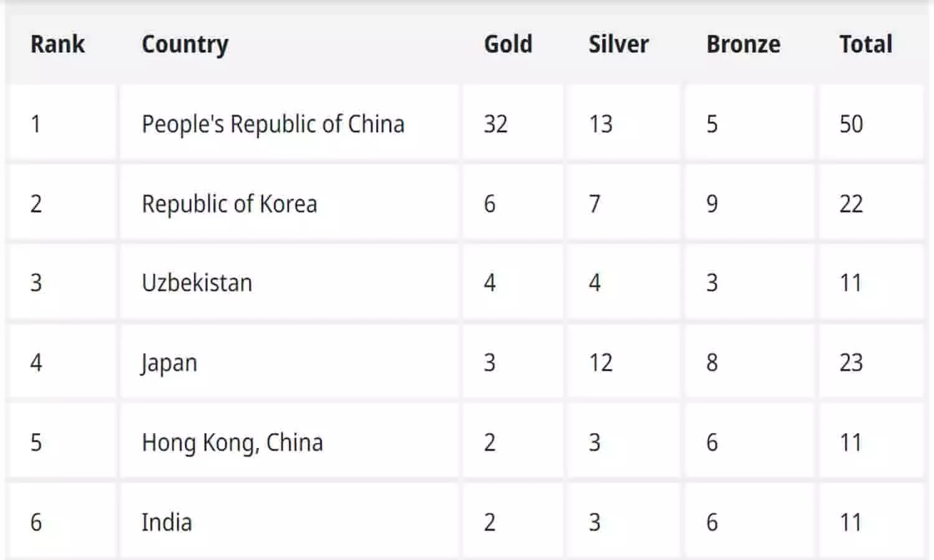This screenshot has width=934, height=560.
Task: Click the Japan country cell
Action: pyautogui.click(x=169, y=363)
